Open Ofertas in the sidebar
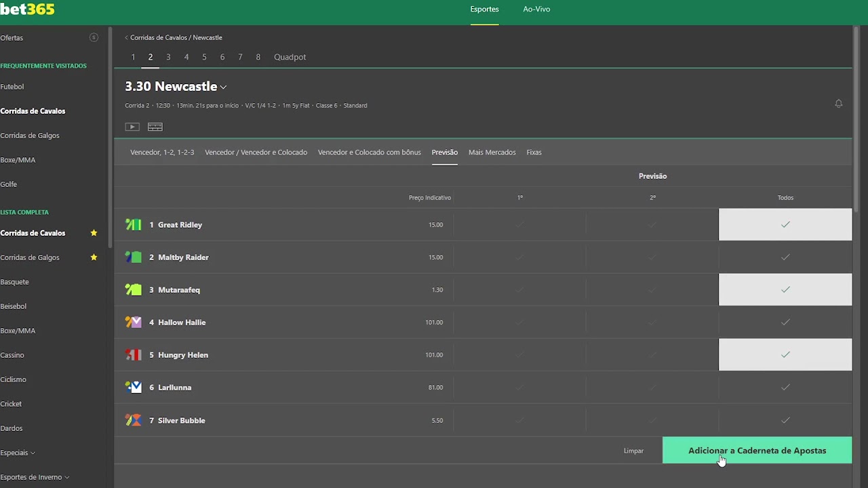The width and height of the screenshot is (868, 488). [x=12, y=38]
